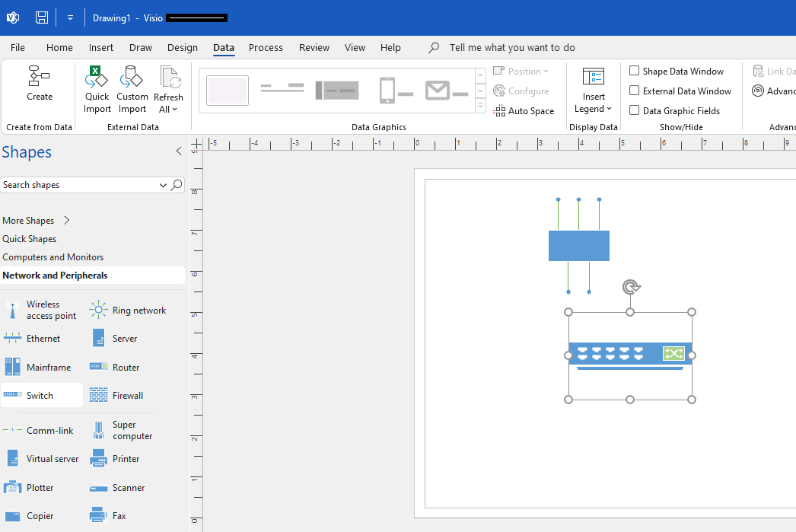Select the Comm-link shape
The image size is (796, 532).
[x=39, y=430]
